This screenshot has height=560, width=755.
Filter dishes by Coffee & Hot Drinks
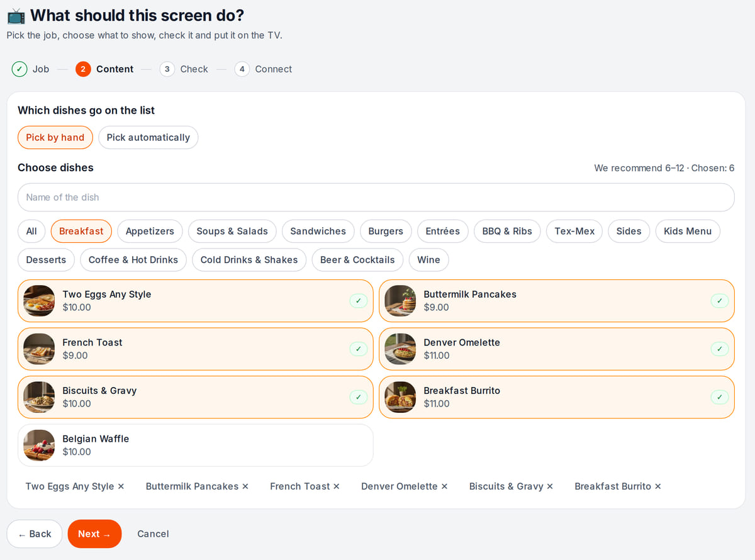pos(133,260)
